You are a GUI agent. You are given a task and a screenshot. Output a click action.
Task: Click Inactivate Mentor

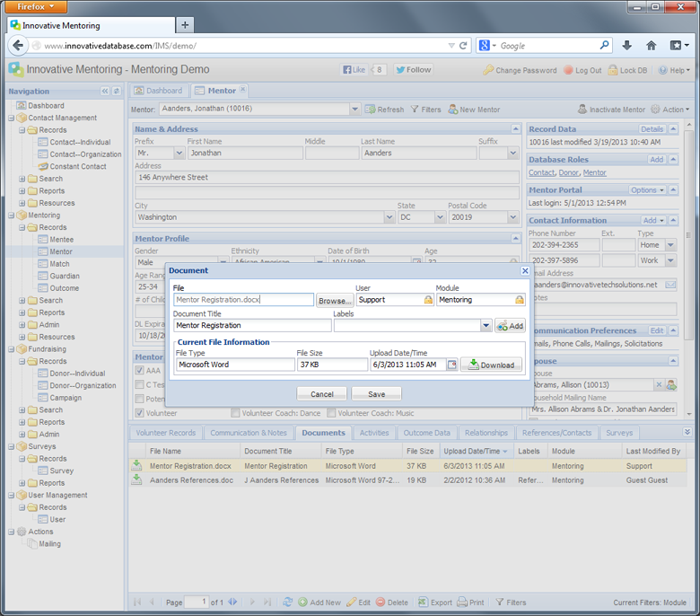[x=612, y=110]
